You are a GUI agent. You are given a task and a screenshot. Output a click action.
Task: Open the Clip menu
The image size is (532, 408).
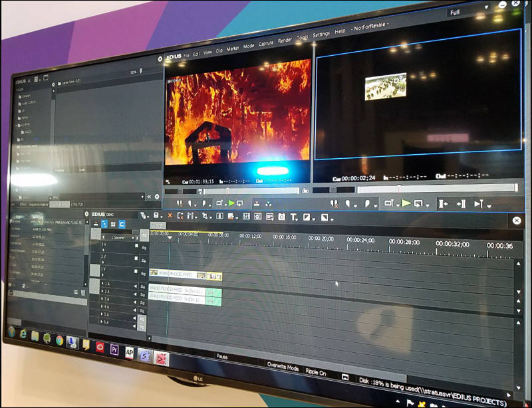tap(219, 51)
